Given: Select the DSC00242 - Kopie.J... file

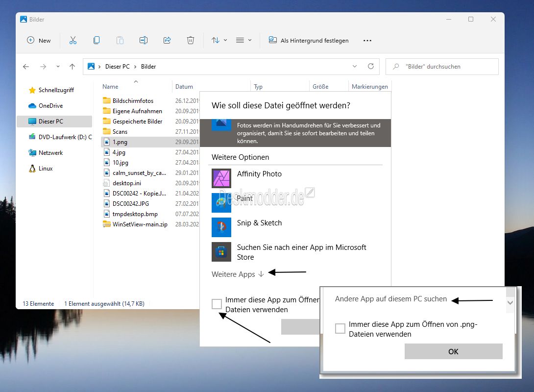Looking at the screenshot, I should 135,193.
